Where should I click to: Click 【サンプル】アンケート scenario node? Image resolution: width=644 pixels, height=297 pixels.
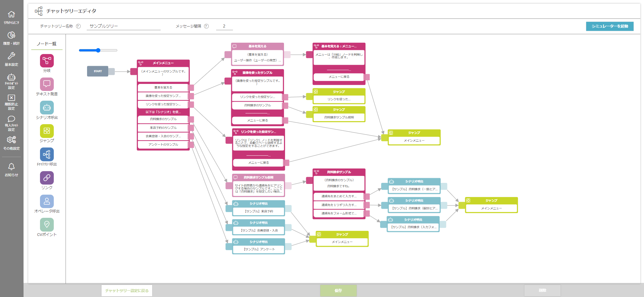[x=258, y=246]
